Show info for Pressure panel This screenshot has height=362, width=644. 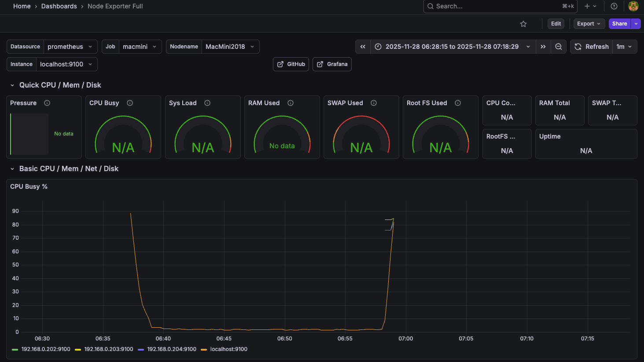click(47, 103)
